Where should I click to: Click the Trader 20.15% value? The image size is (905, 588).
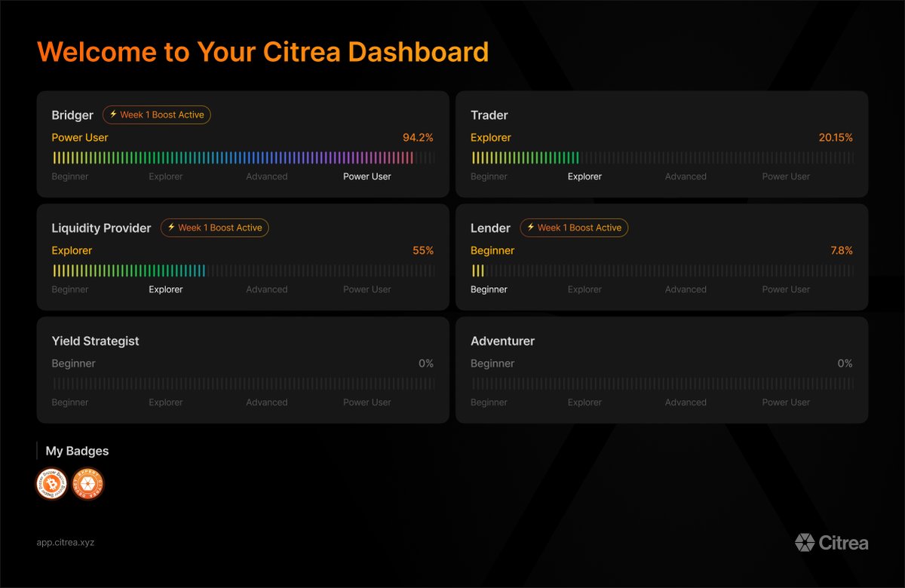click(x=836, y=137)
